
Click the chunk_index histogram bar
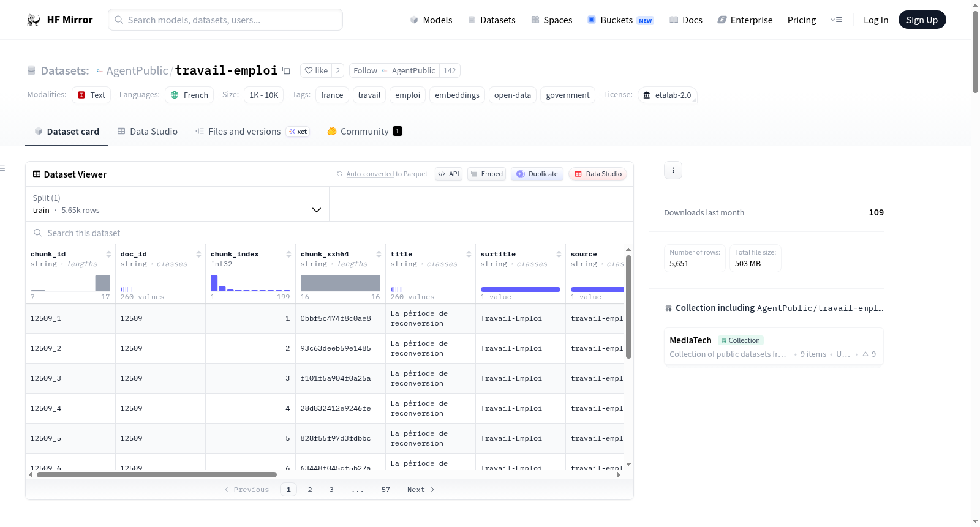(214, 283)
